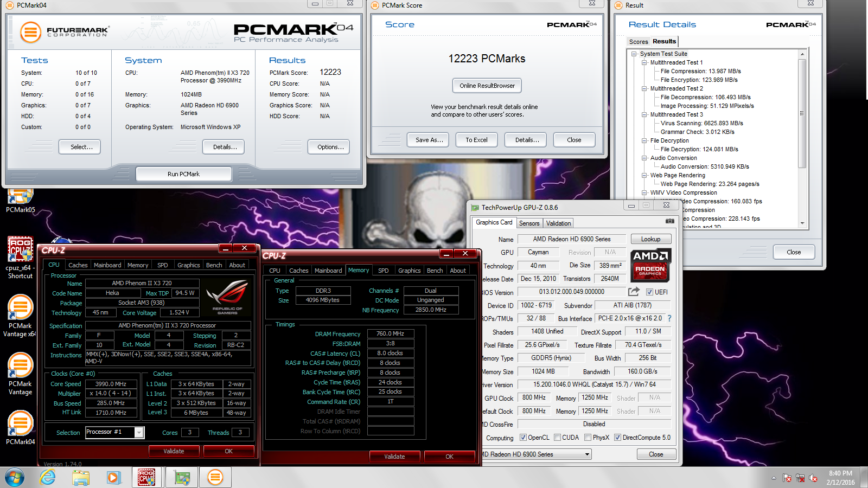Open the Validation tab in GPU-Z

[x=558, y=223]
